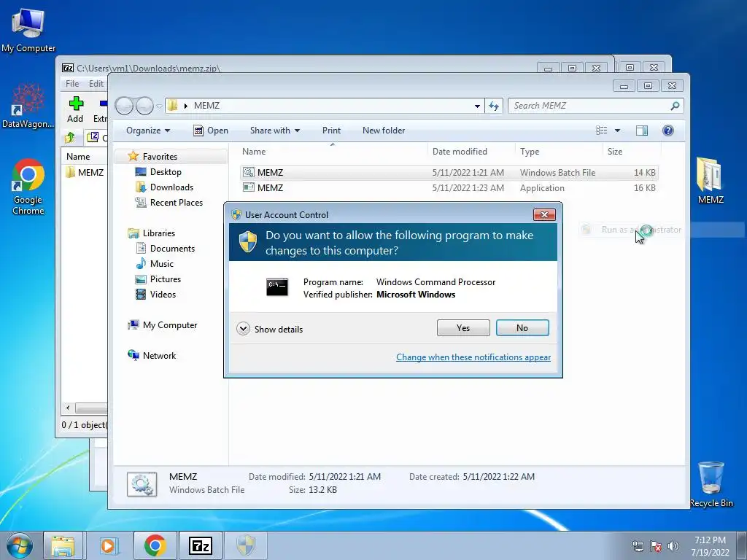Open the more view options arrow

pyautogui.click(x=617, y=131)
